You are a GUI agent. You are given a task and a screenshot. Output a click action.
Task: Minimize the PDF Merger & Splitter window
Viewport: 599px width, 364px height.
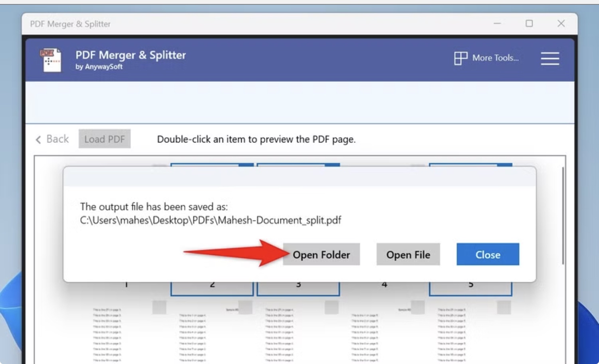(x=497, y=24)
